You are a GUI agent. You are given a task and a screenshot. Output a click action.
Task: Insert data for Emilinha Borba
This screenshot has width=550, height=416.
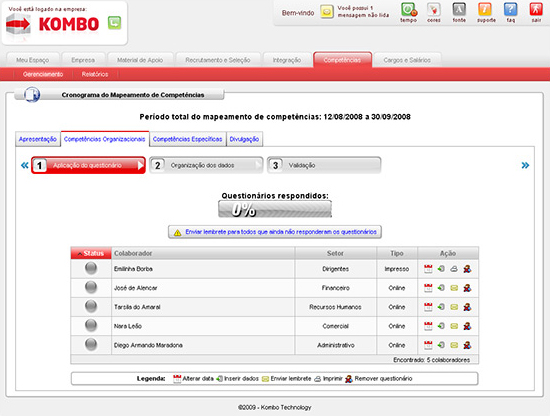(441, 269)
